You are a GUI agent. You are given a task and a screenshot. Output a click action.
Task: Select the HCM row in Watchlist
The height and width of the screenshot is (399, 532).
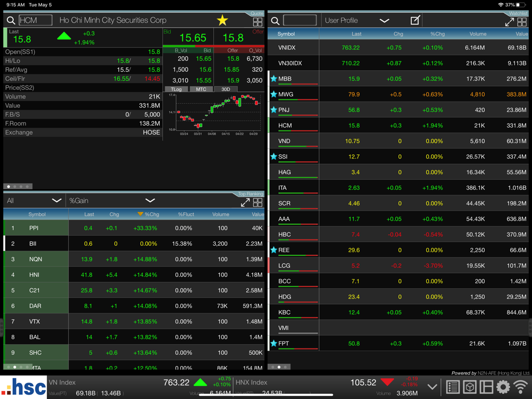(397, 126)
